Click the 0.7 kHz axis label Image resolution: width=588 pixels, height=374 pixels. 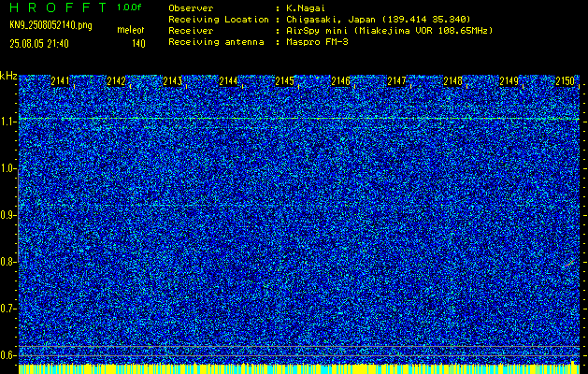[x=7, y=309]
